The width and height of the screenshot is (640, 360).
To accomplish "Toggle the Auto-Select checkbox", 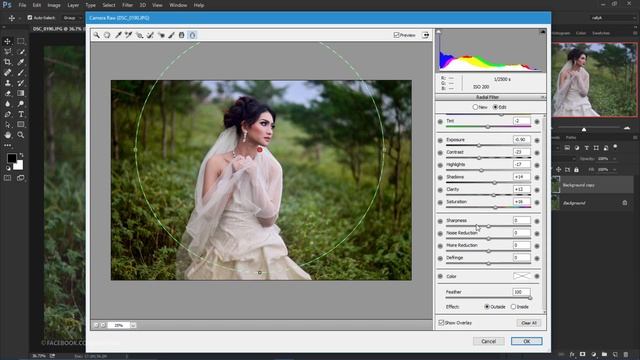I will [x=29, y=18].
